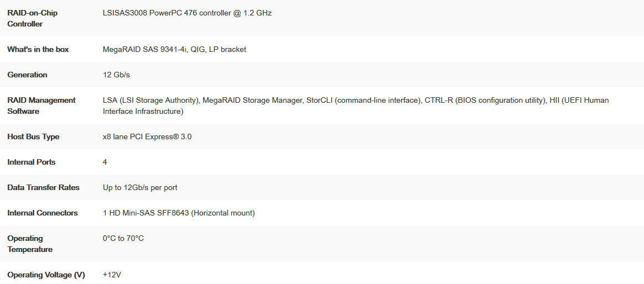Viewport: 644px width, 284px height.
Task: Click the Internal Connectors label
Action: 43,213
